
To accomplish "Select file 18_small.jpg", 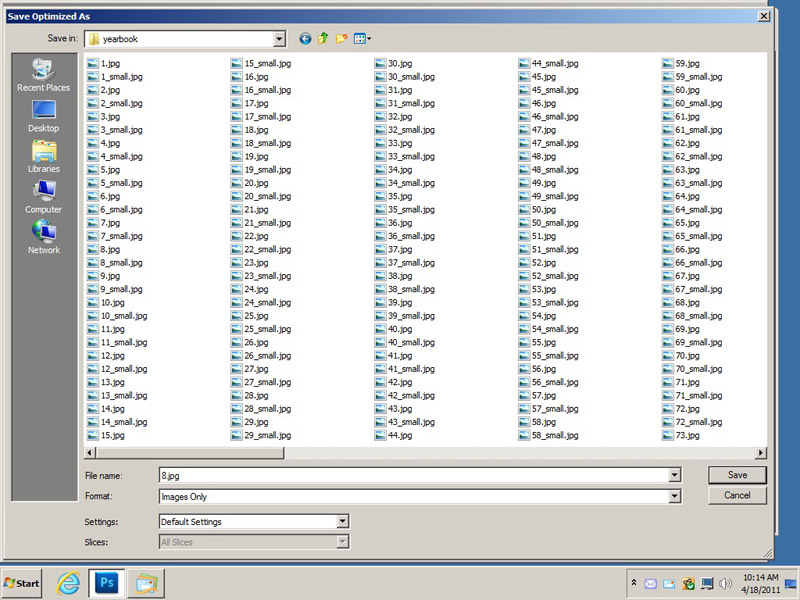I will pyautogui.click(x=261, y=143).
